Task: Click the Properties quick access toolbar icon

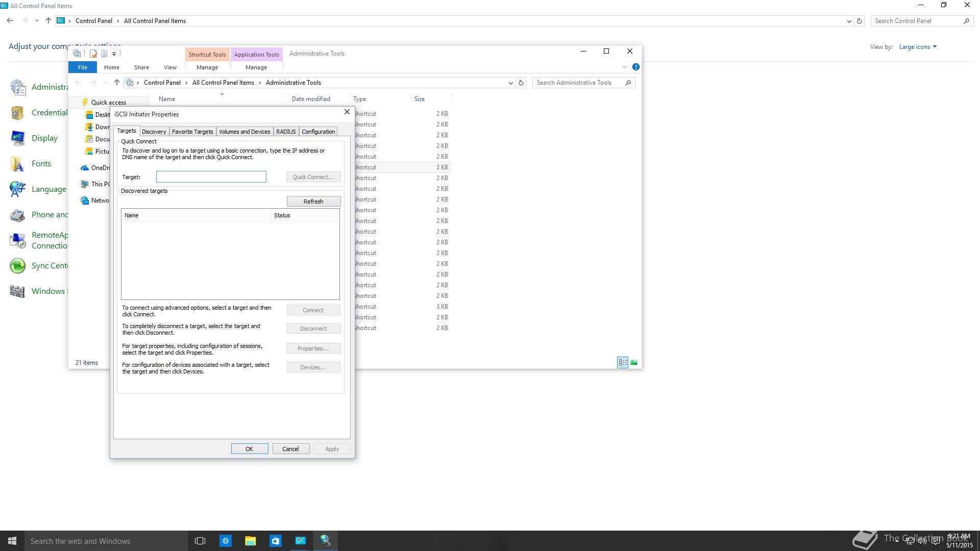Action: coord(93,54)
